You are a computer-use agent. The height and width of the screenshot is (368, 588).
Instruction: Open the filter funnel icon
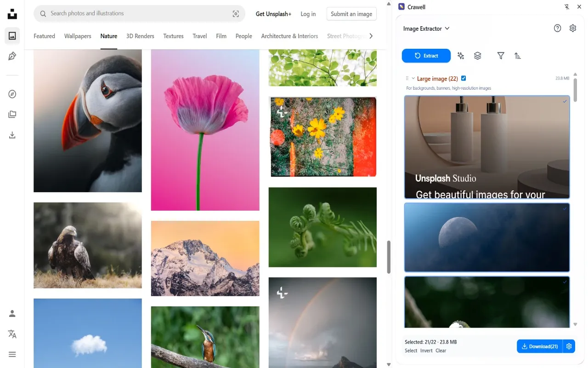click(501, 56)
